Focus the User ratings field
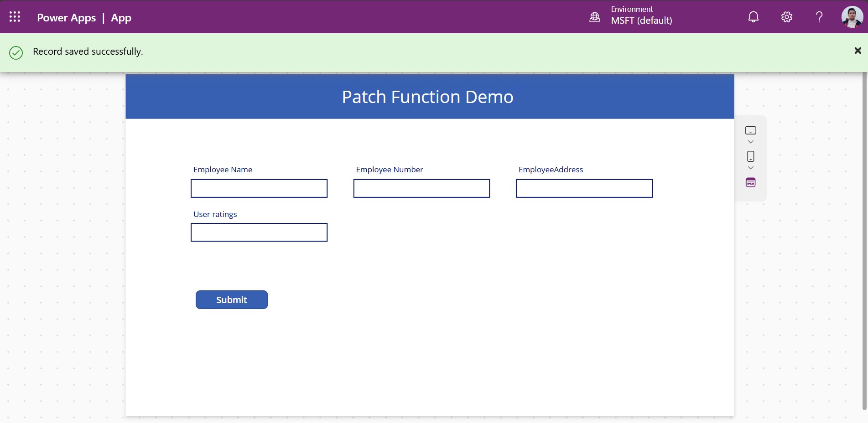Viewport: 868px width, 423px height. click(x=259, y=232)
